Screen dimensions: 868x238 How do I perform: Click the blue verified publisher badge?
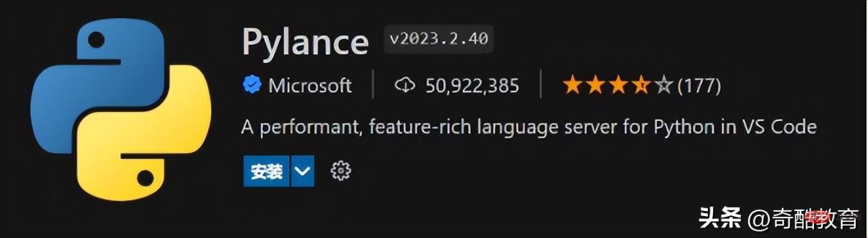(x=252, y=85)
